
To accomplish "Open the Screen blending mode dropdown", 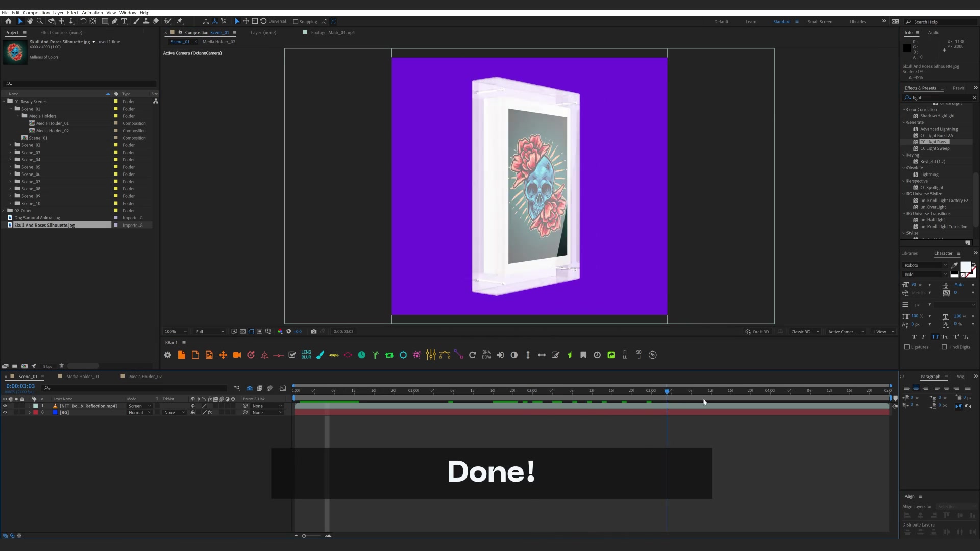I will [139, 406].
